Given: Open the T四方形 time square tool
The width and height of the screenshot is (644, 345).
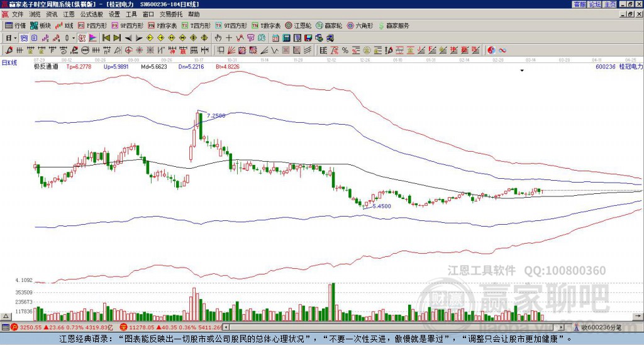Looking at the screenshot, I should click(196, 25).
